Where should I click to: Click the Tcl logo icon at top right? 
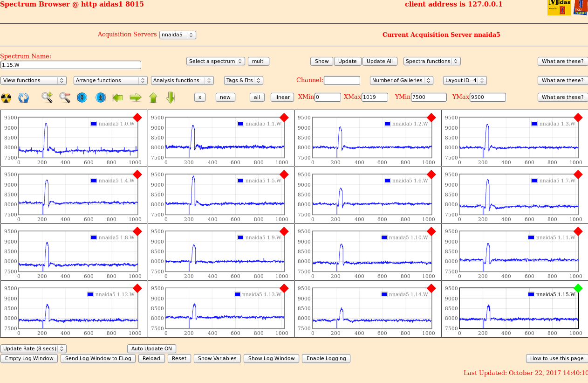pos(581,7)
